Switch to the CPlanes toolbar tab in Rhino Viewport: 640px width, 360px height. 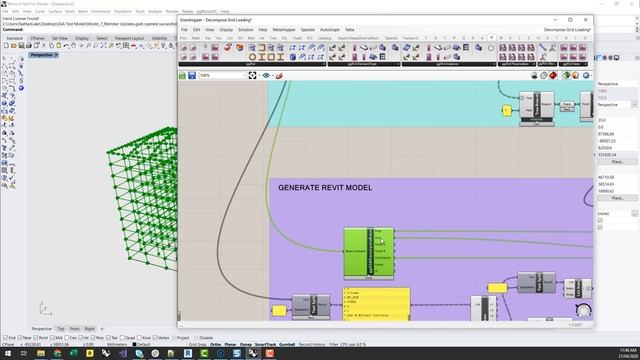tap(38, 38)
